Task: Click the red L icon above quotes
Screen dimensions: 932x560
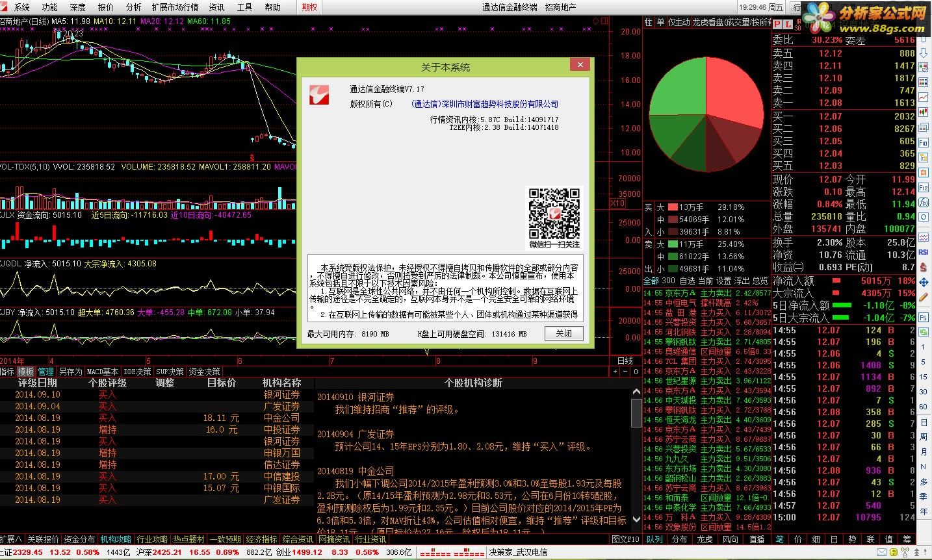Action: 788,24
